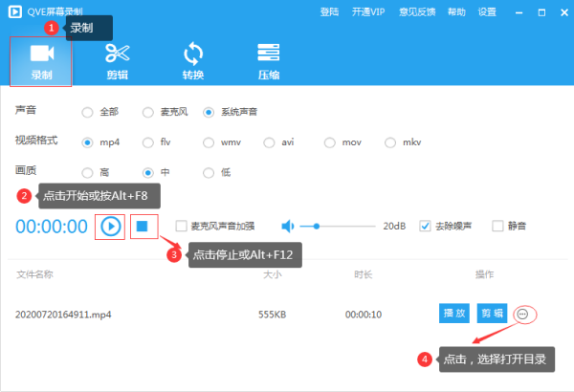This screenshot has width=574, height=392.
Task: Choose mkv video format
Action: tap(390, 142)
